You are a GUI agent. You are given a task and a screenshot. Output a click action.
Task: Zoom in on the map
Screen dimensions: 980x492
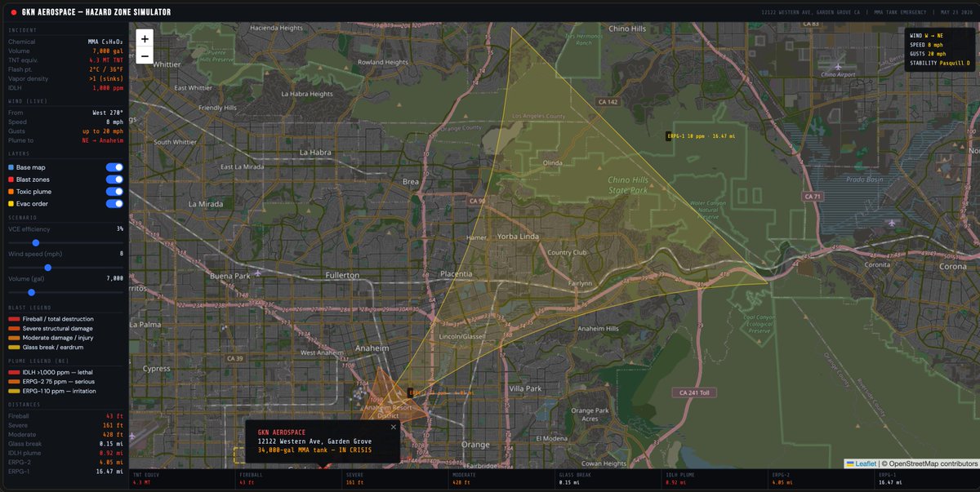(x=145, y=38)
